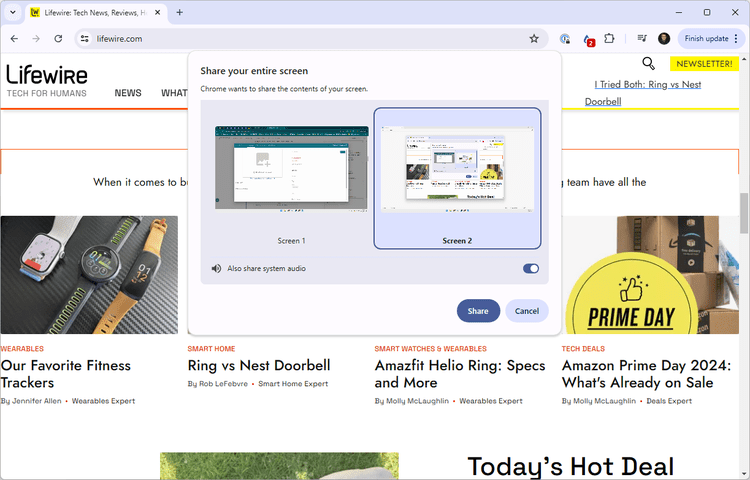The width and height of the screenshot is (750, 480).
Task: Open a new browser tab
Action: (179, 12)
